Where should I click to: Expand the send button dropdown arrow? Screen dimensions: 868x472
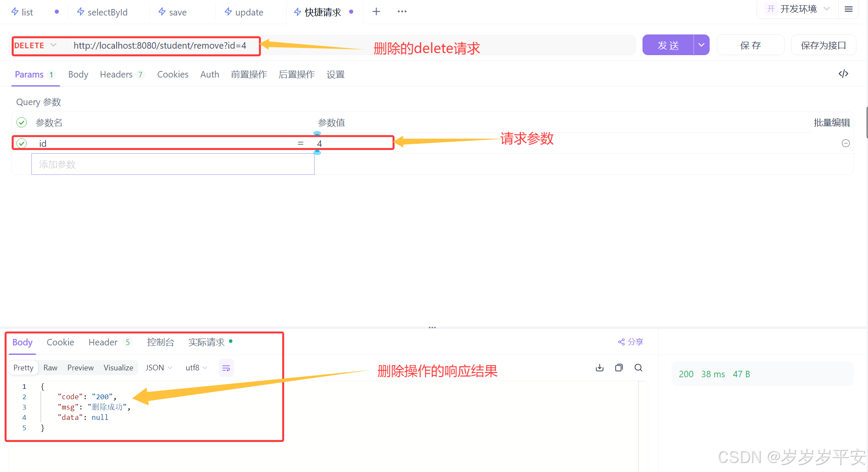701,45
